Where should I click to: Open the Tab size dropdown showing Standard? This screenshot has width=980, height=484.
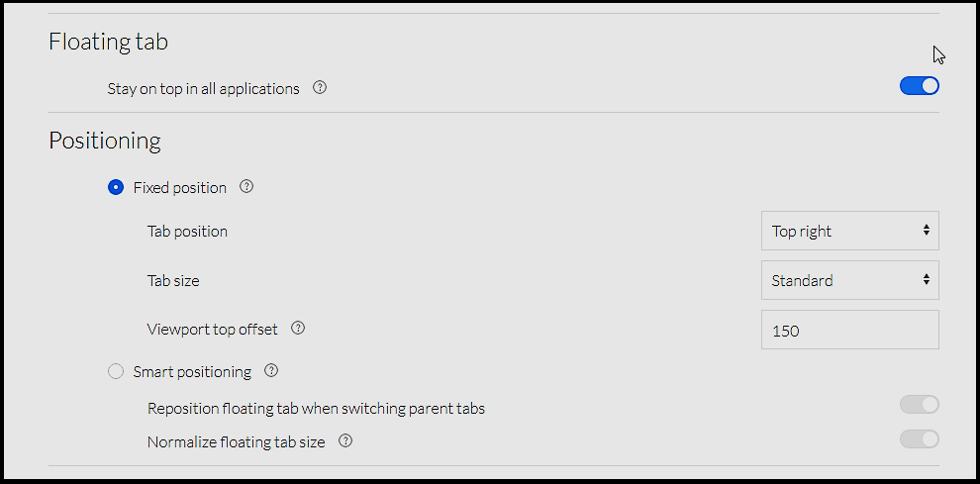click(849, 280)
